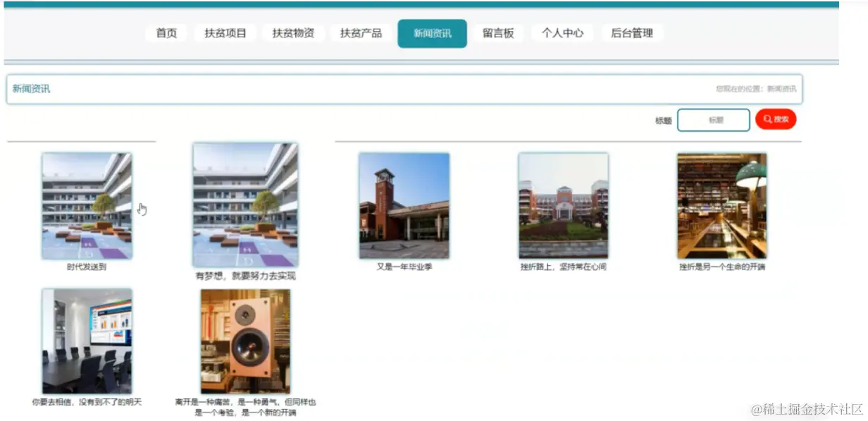Viewport: 868px width, 421px height.
Task: Click the 时代发送到 title text
Action: click(x=87, y=267)
